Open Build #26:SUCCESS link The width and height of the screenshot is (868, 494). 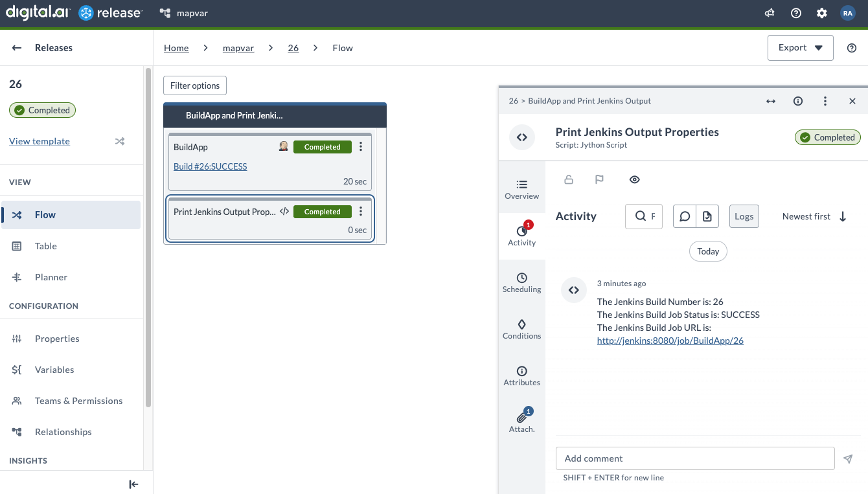pyautogui.click(x=211, y=166)
